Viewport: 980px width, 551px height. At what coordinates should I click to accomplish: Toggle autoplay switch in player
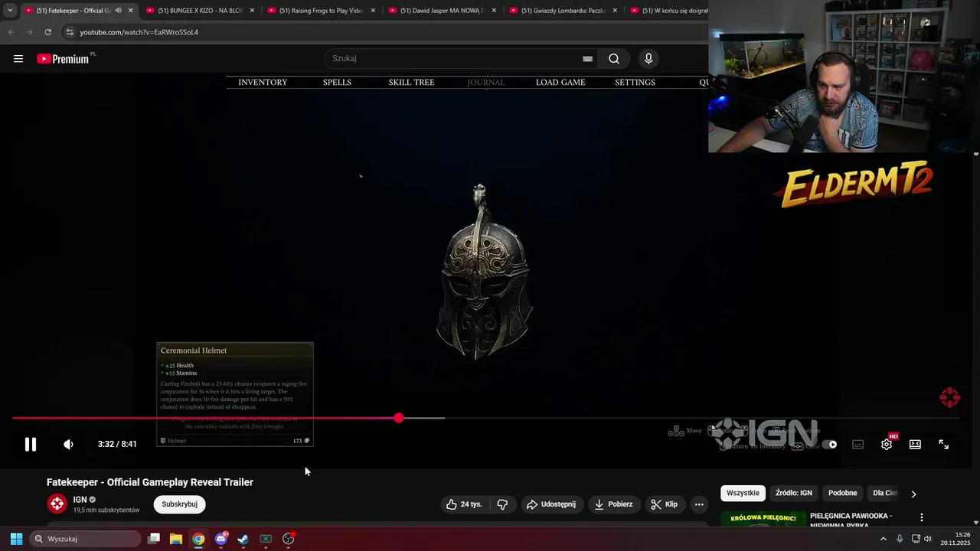(x=830, y=444)
